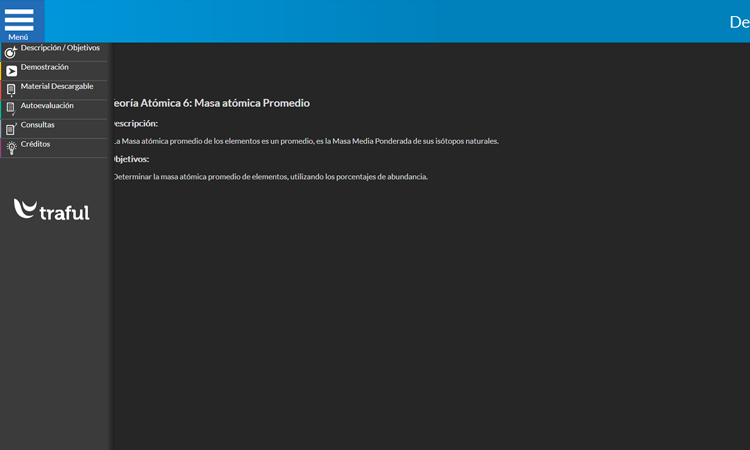Open the Créditos menu entry
The width and height of the screenshot is (750, 450).
36,144
